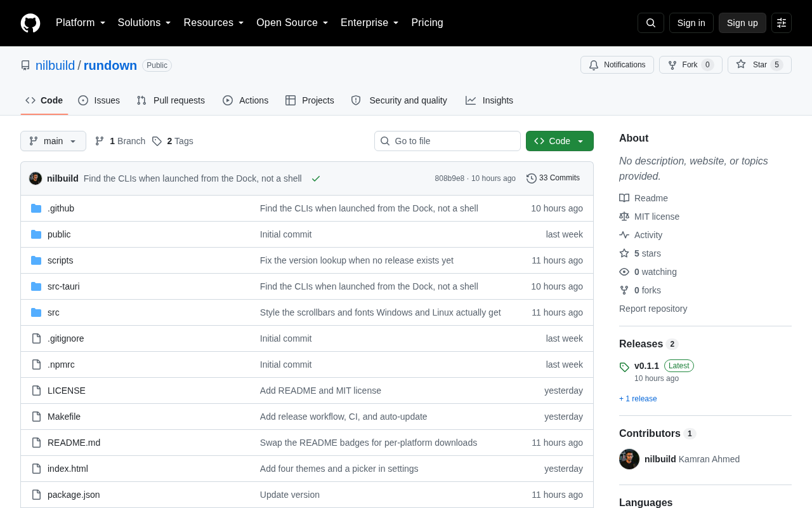812x508 pixels.
Task: Click the Go to file search field
Action: coord(447,141)
